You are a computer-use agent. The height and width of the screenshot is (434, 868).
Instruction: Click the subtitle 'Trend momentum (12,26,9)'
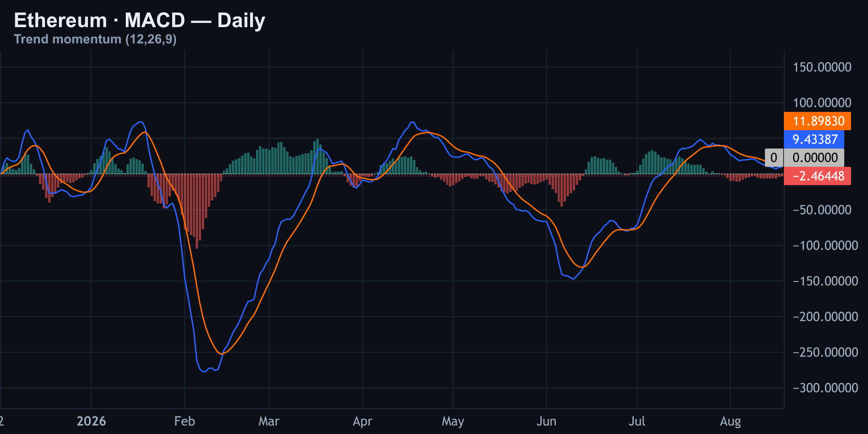pyautogui.click(x=95, y=39)
